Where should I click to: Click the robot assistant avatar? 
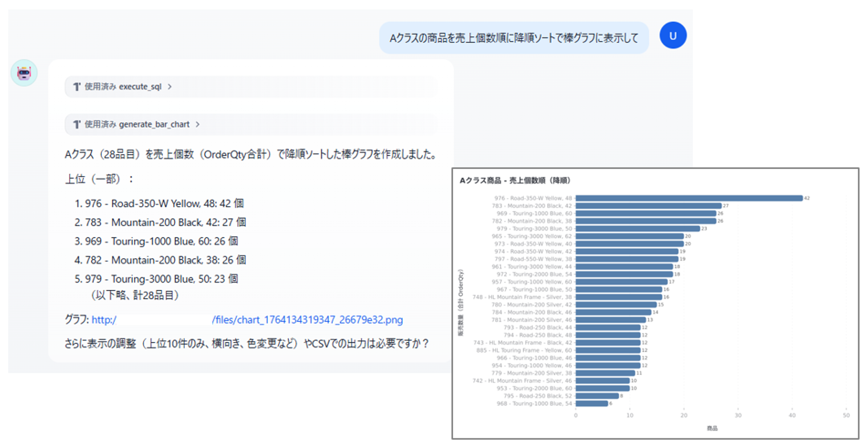tap(24, 73)
